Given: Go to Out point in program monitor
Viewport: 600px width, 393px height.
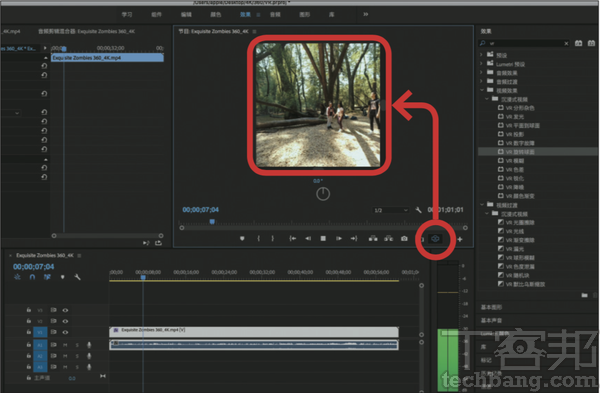Looking at the screenshot, I should (x=354, y=238).
